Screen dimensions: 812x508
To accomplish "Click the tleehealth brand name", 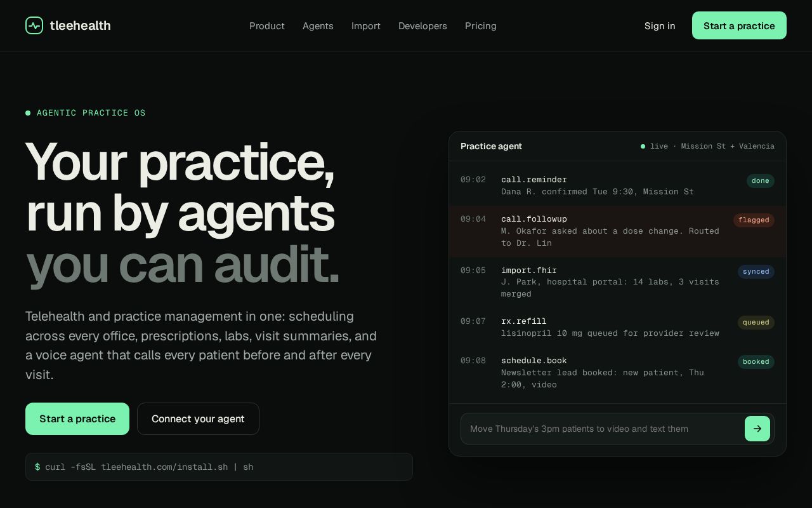I will coord(80,25).
